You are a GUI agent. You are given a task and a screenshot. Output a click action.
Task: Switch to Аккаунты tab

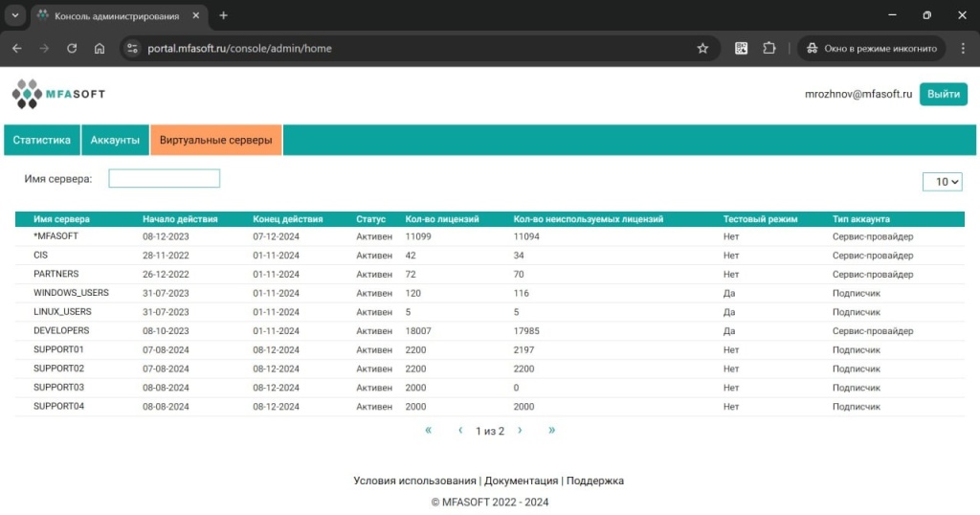(x=115, y=140)
